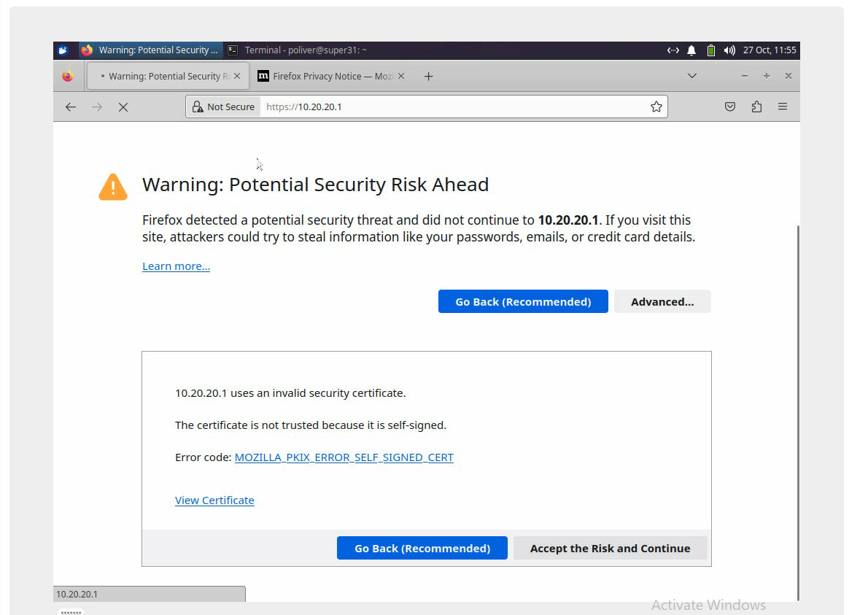868x615 pixels.
Task: Click the Not Secure connection indicator
Action: pos(224,107)
